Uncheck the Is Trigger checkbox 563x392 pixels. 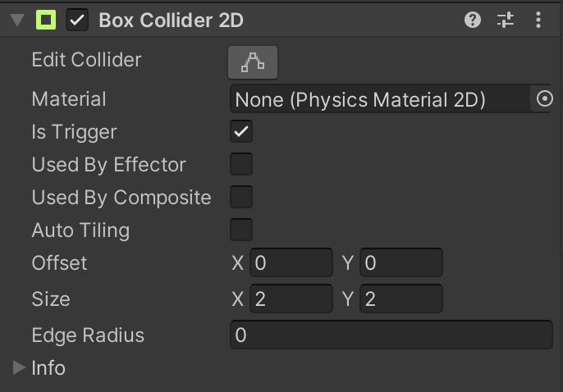[x=241, y=132]
